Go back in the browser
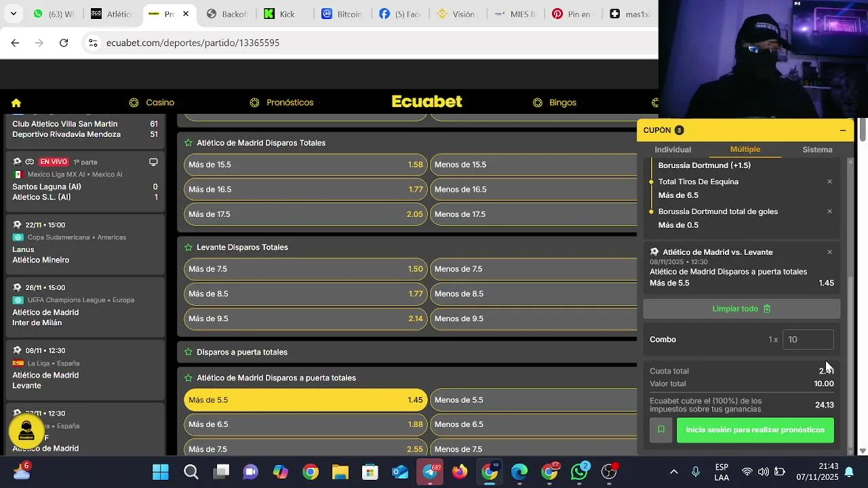This screenshot has height=488, width=868. click(x=15, y=43)
